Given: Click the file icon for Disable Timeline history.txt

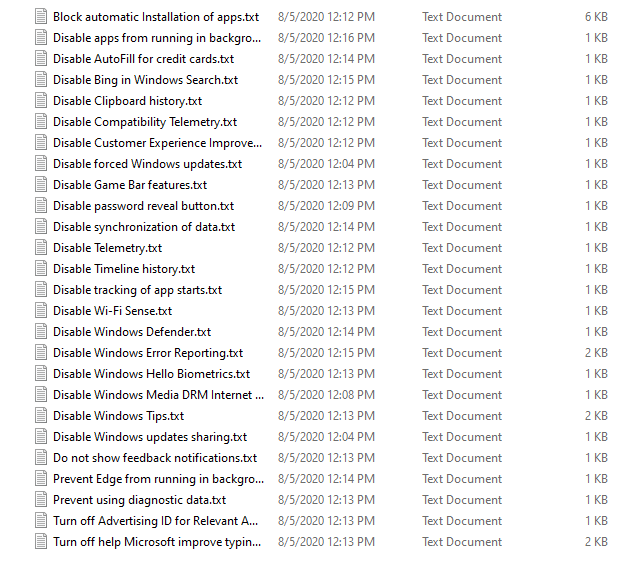Looking at the screenshot, I should (41, 269).
